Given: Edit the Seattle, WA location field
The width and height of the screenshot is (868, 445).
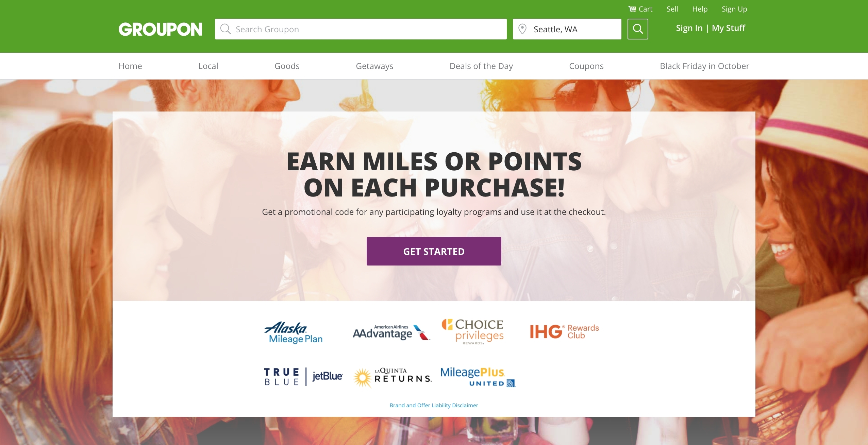Looking at the screenshot, I should click(567, 29).
